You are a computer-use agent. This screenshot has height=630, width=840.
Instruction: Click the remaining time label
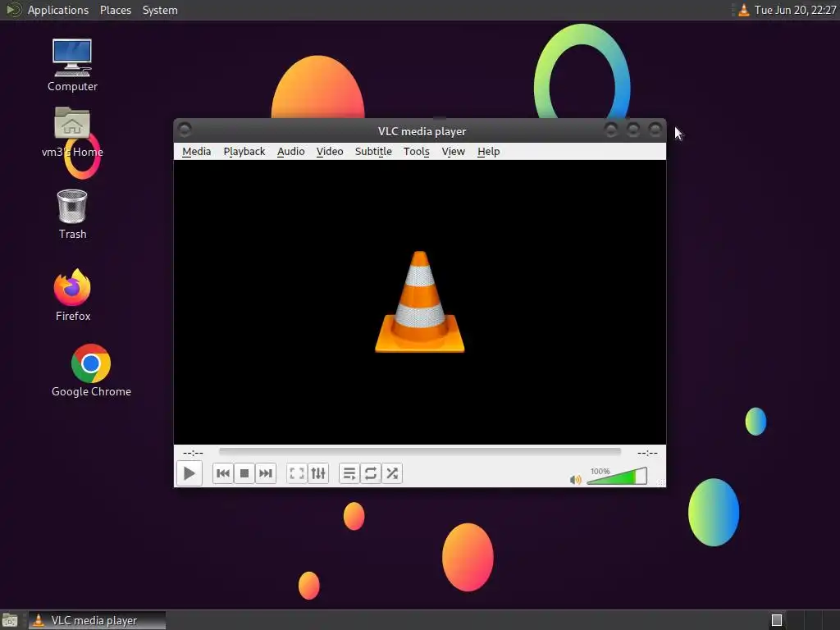point(647,453)
